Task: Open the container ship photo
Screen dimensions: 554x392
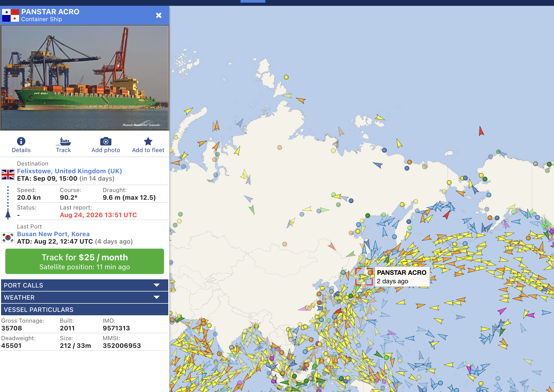Action: click(85, 78)
